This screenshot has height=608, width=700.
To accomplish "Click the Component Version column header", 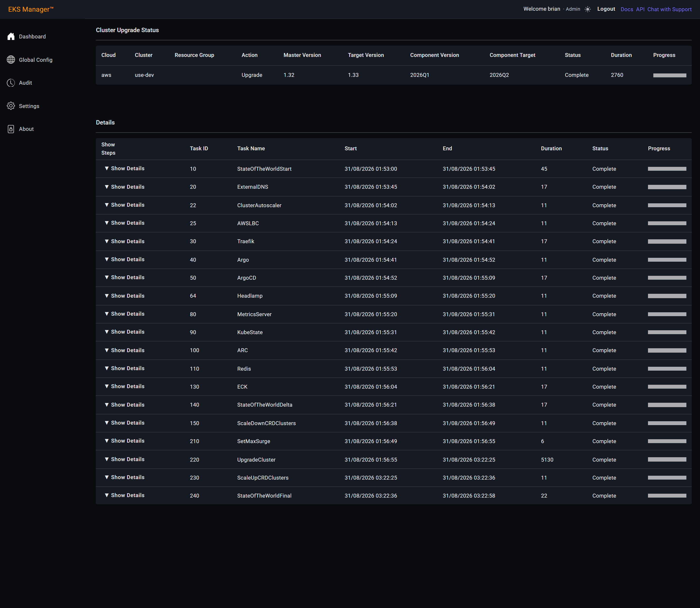I will (x=434, y=55).
